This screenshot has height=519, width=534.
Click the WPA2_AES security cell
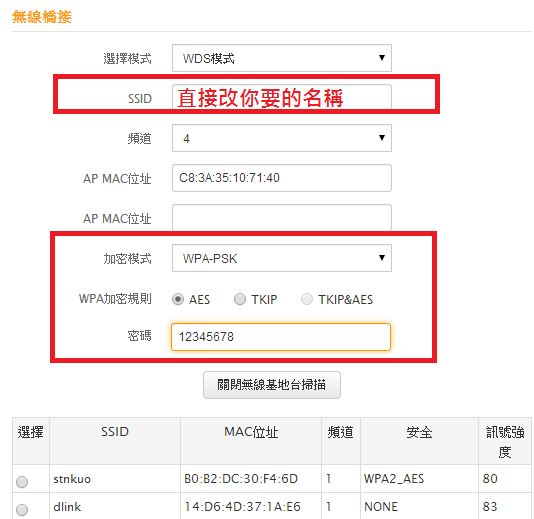coord(419,479)
